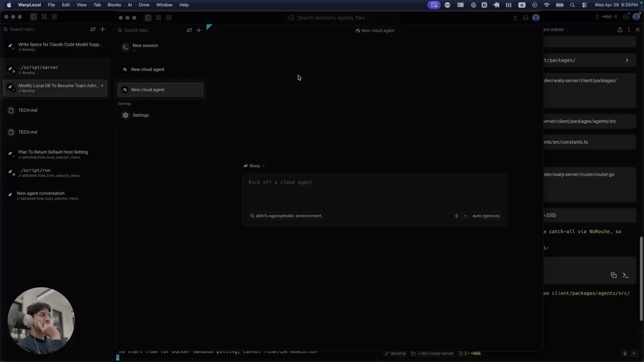The image size is (644, 362).
Task: Click Search tabs field in front window
Action: coord(151,30)
